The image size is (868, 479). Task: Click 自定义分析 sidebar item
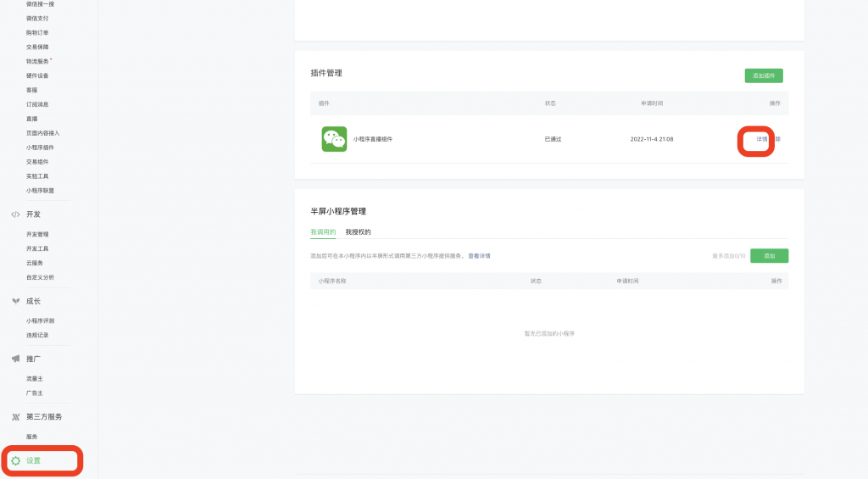(x=40, y=277)
